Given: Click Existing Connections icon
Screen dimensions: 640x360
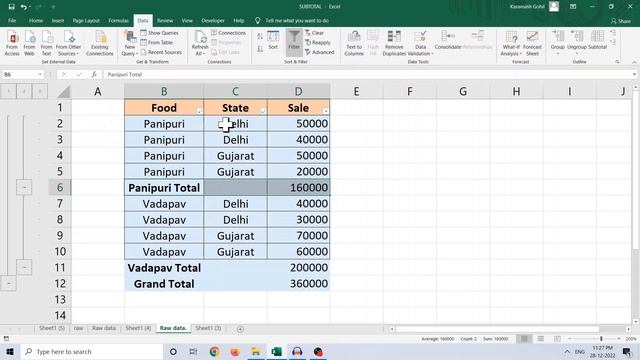Looking at the screenshot, I should [100, 43].
